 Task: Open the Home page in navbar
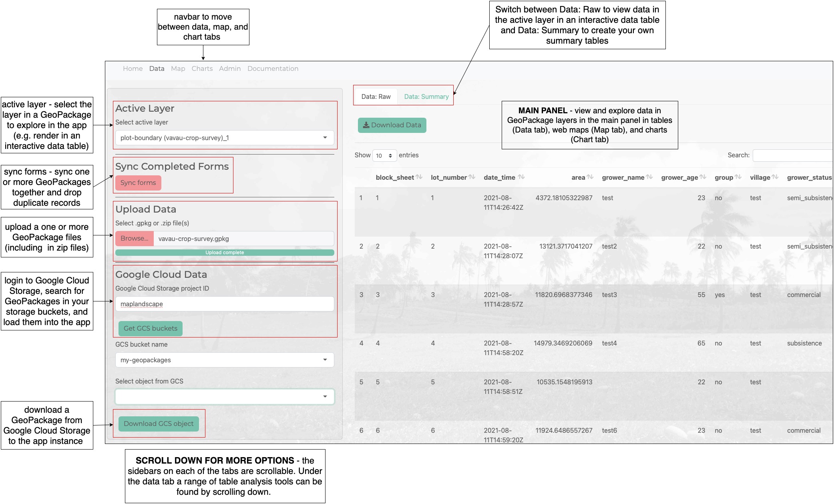coord(133,68)
